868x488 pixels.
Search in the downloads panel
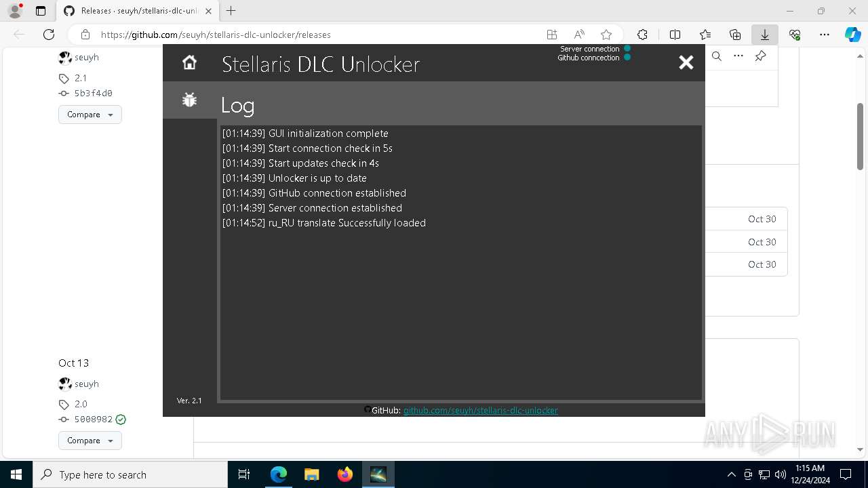click(x=717, y=56)
